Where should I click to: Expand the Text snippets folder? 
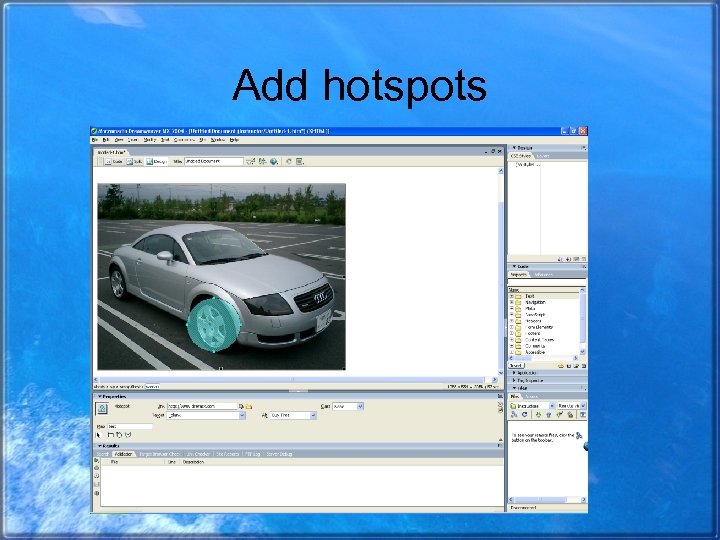coord(512,296)
